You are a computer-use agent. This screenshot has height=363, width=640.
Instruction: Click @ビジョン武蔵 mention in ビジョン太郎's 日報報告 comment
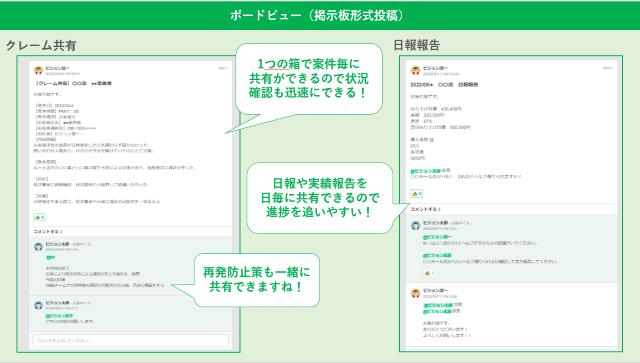point(437,255)
